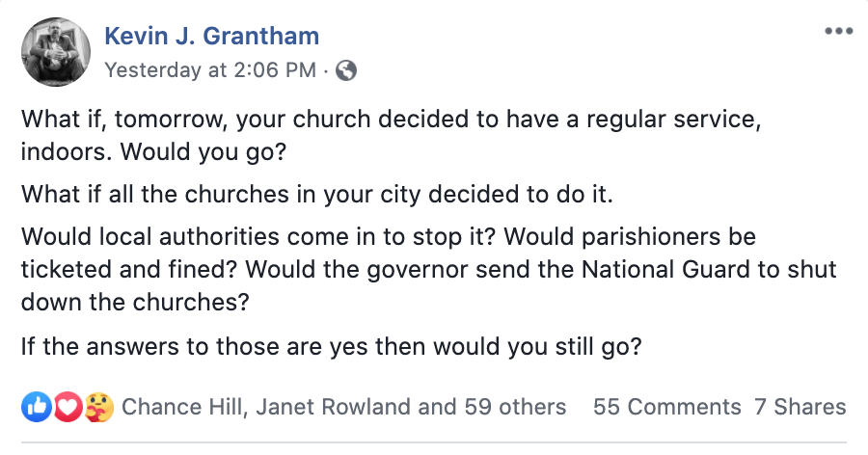Viewport: 868px width, 455px height.
Task: Click the globe public privacy icon
Action: tap(346, 70)
